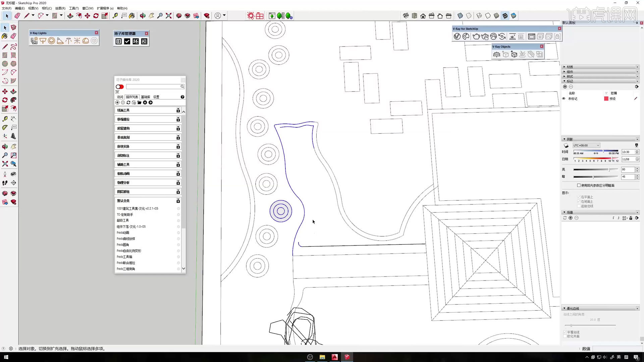The width and height of the screenshot is (644, 362).
Task: Add a V-Ray Sphere Light
Action: (51, 41)
